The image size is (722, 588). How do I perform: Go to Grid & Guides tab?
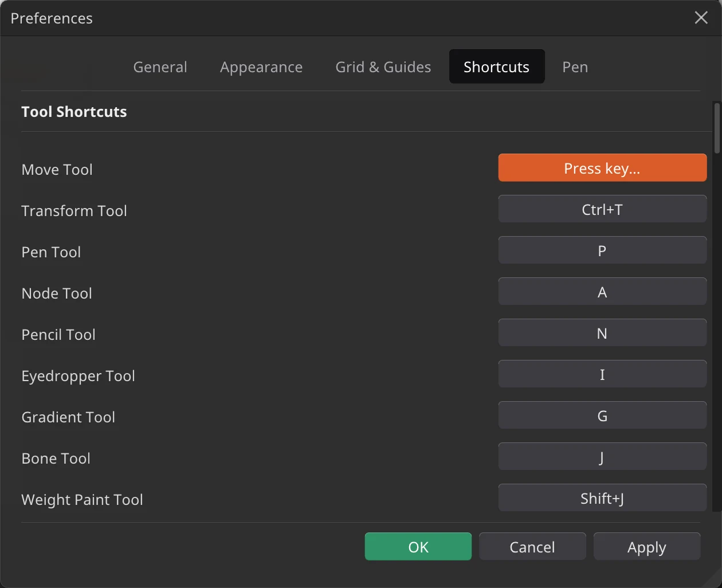[383, 67]
